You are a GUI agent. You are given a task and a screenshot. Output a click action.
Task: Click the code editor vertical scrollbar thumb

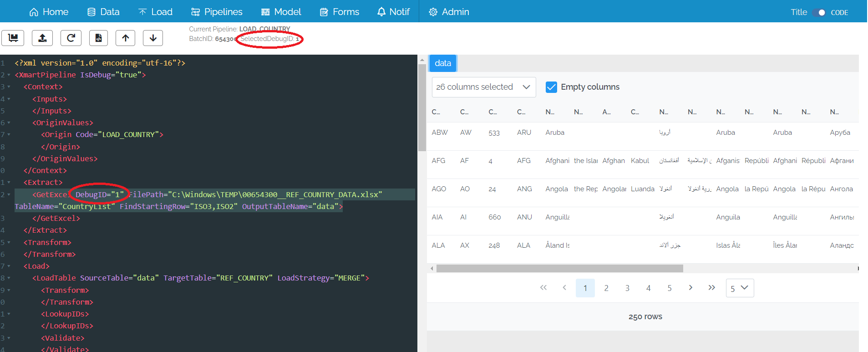[422, 107]
